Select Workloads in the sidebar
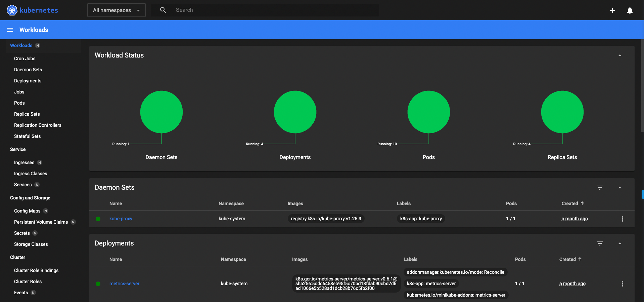The width and height of the screenshot is (644, 302). pyautogui.click(x=21, y=45)
